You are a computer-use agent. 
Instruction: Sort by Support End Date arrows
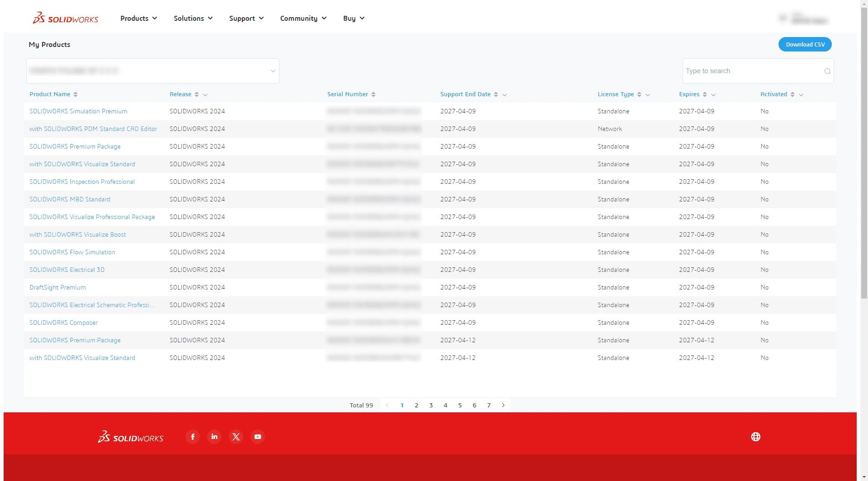pyautogui.click(x=496, y=94)
